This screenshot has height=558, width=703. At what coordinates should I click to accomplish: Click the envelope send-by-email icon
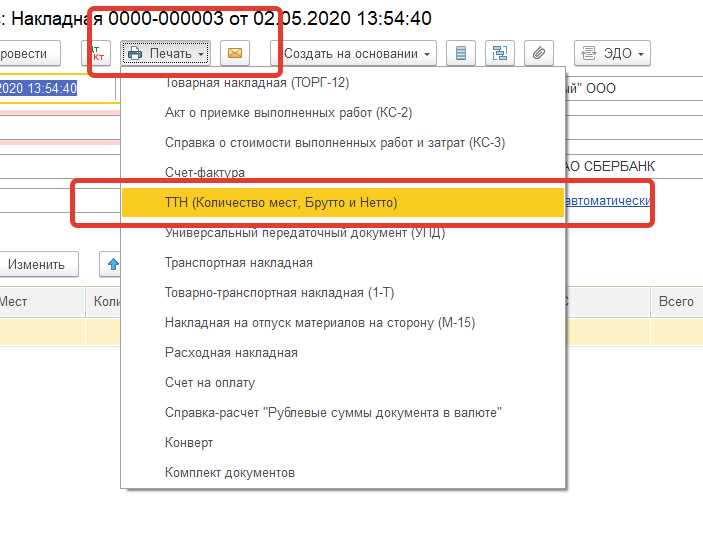235,53
